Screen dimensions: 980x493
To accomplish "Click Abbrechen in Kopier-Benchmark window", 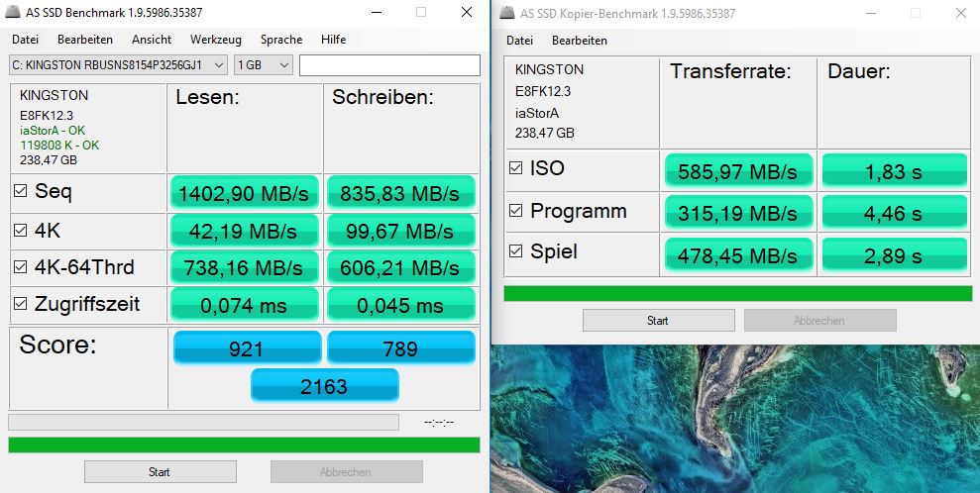I will tap(820, 320).
